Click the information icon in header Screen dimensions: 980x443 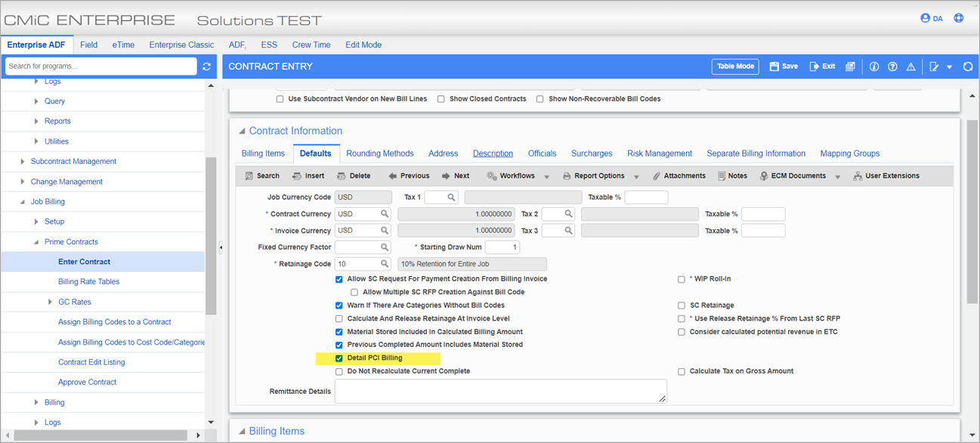tap(874, 67)
